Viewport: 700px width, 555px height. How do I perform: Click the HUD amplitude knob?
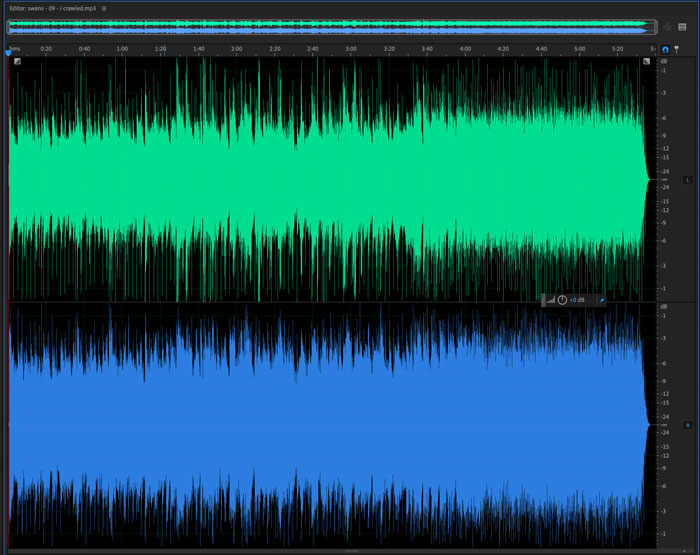coord(562,300)
